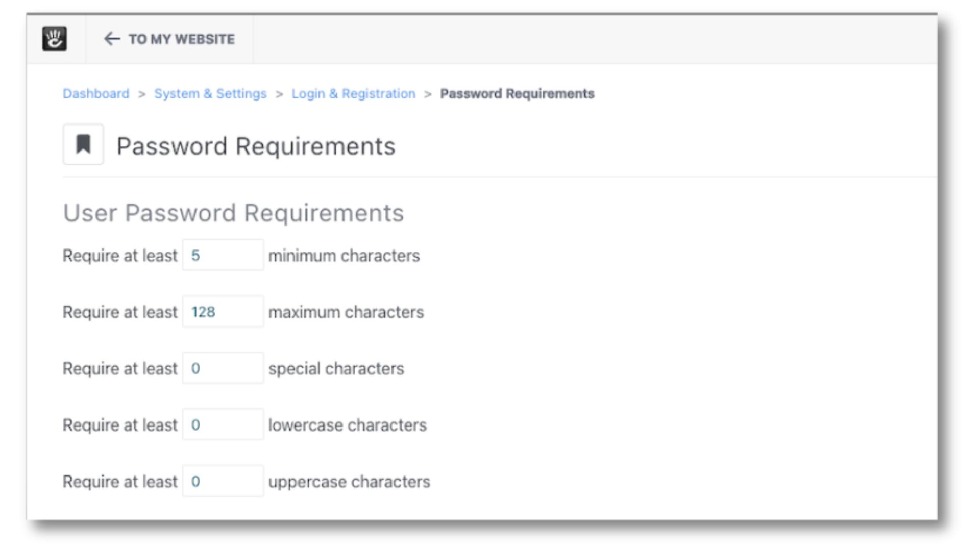Click the breadcrumb separator after Dashboard
The image size is (980, 551).
coord(141,93)
